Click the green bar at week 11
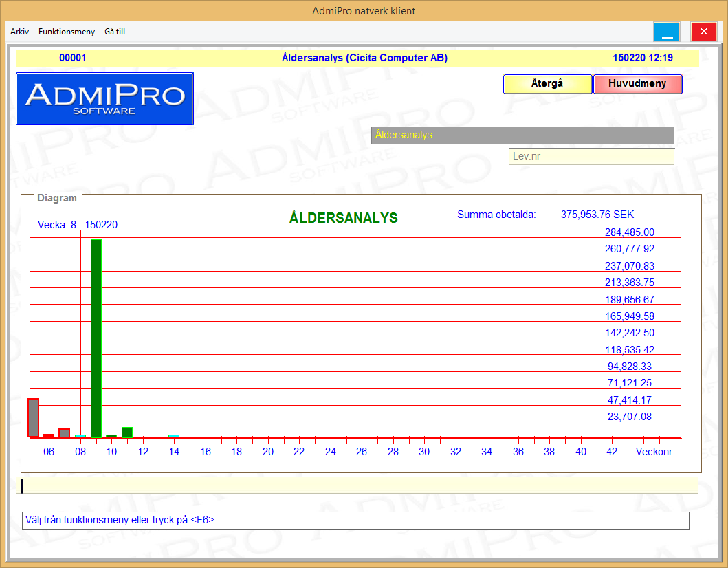Image resolution: width=728 pixels, height=568 pixels. tap(127, 433)
